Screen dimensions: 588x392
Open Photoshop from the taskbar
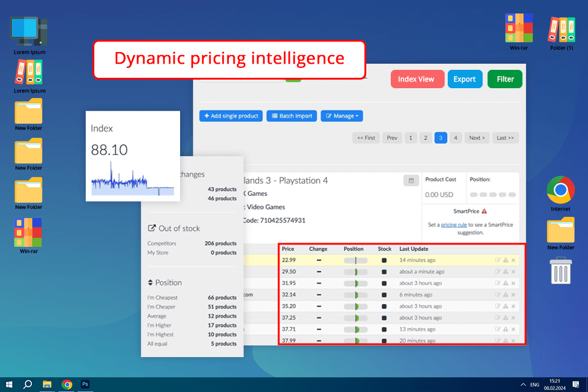pos(86,384)
